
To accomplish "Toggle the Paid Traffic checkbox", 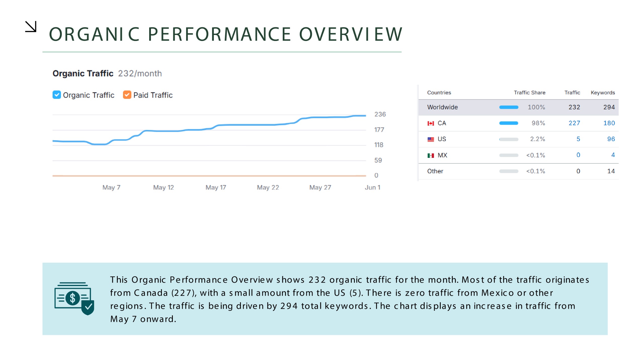I will (x=127, y=95).
